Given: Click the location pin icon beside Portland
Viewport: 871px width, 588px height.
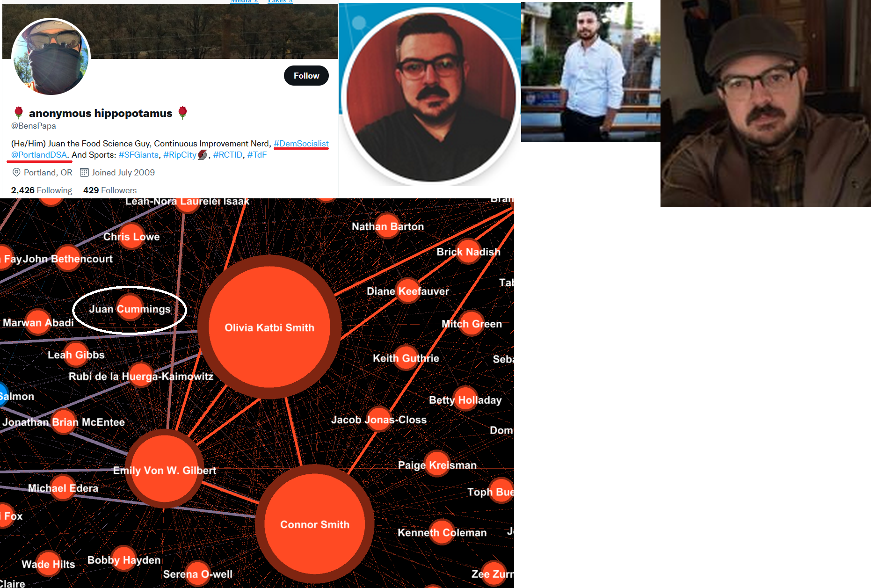Looking at the screenshot, I should tap(16, 173).
